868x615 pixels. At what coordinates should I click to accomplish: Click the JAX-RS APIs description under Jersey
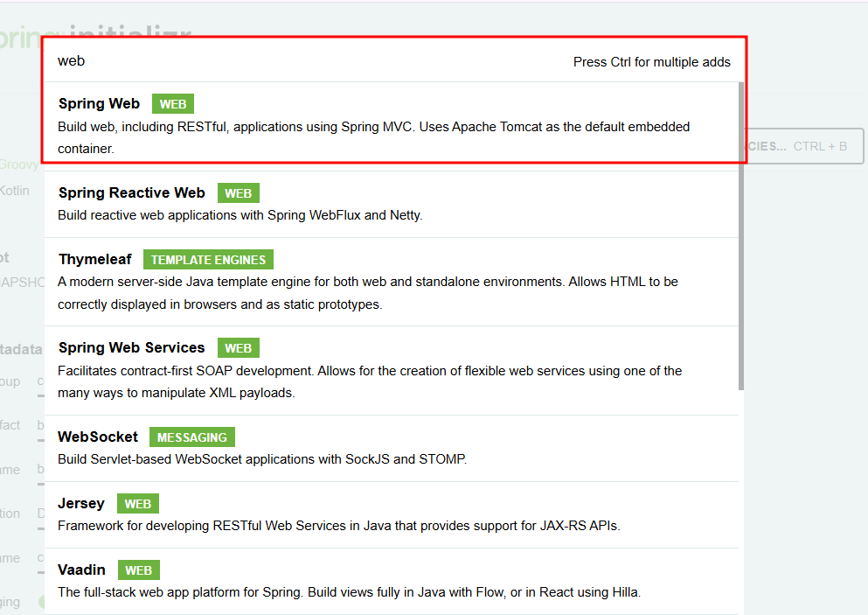[339, 526]
